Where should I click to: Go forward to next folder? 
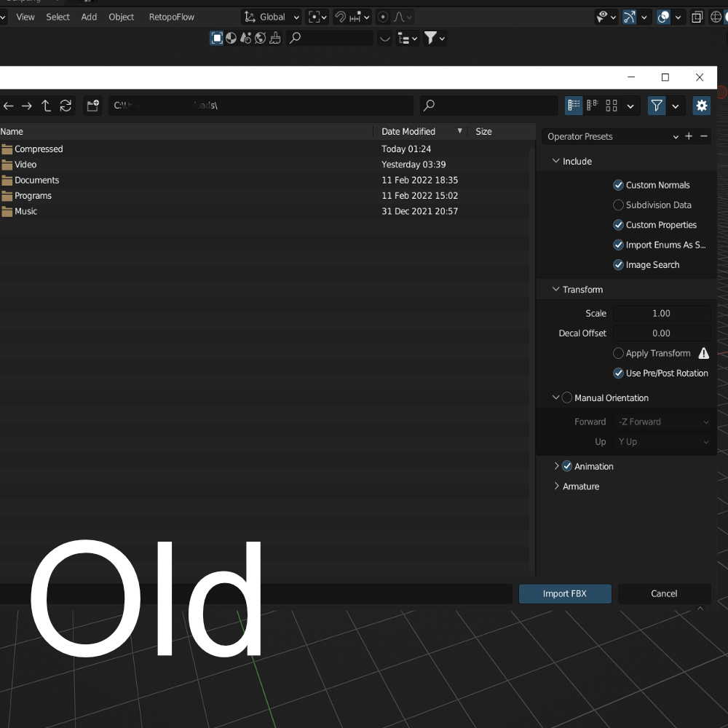click(x=27, y=106)
